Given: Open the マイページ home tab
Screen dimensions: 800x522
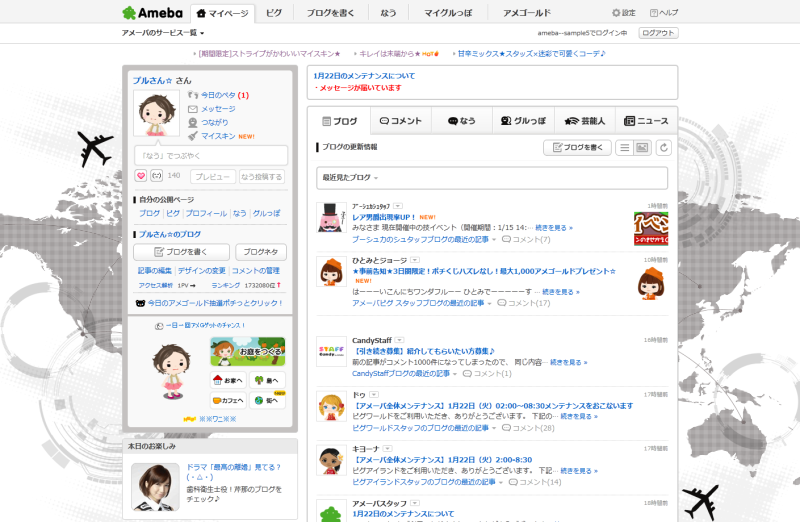Looking at the screenshot, I should 222,13.
